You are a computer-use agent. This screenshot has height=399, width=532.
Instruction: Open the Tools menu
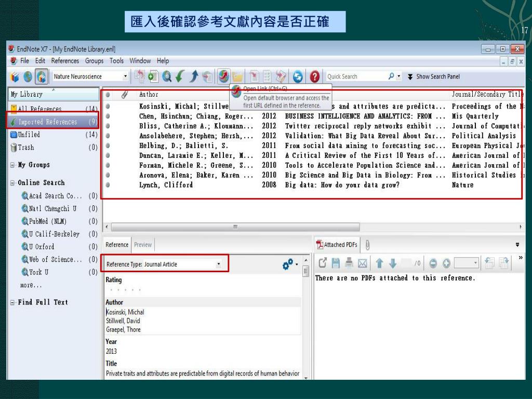coord(116,61)
